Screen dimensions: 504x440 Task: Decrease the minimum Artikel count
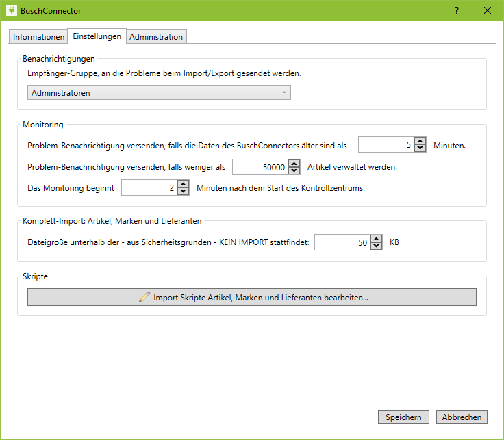tap(294, 170)
